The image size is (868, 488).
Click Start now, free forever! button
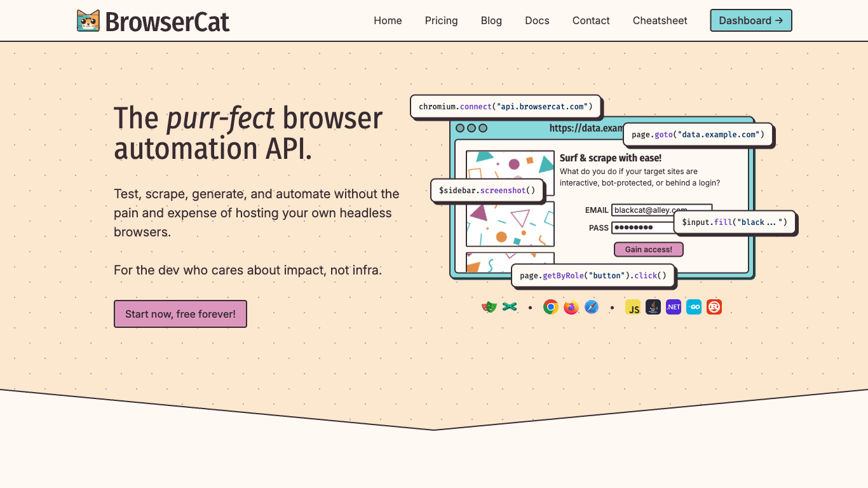[x=180, y=314]
